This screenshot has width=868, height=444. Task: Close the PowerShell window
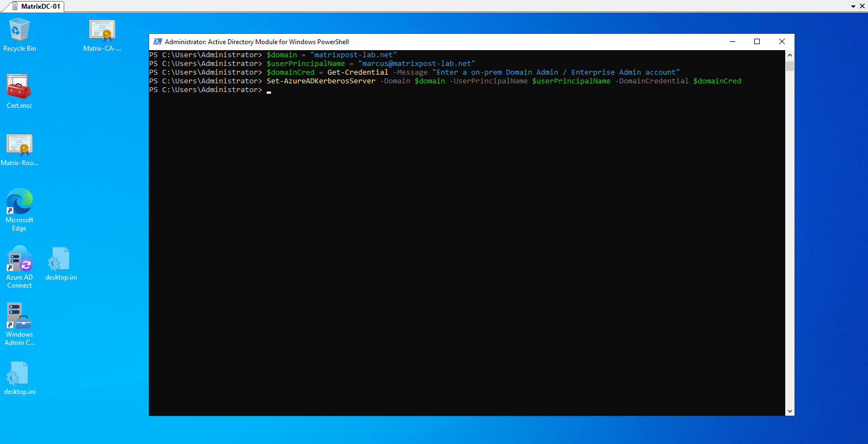pos(782,41)
